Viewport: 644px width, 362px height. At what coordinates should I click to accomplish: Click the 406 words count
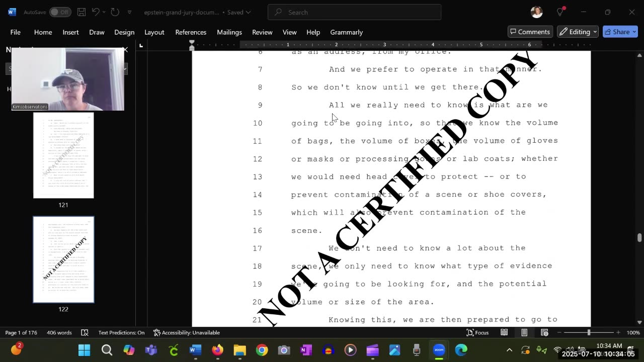coord(59,332)
